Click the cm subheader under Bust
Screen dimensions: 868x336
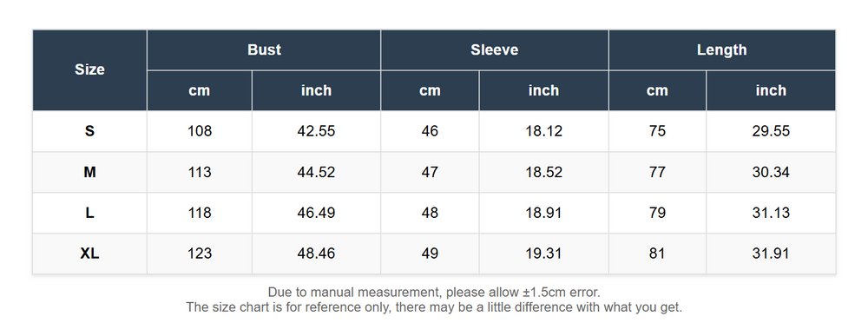(200, 91)
